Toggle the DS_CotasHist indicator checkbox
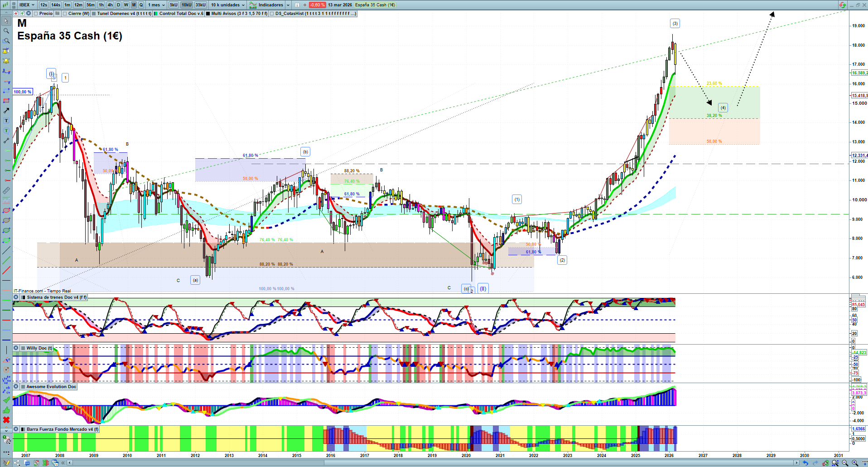This screenshot has width=868, height=467. (272, 14)
